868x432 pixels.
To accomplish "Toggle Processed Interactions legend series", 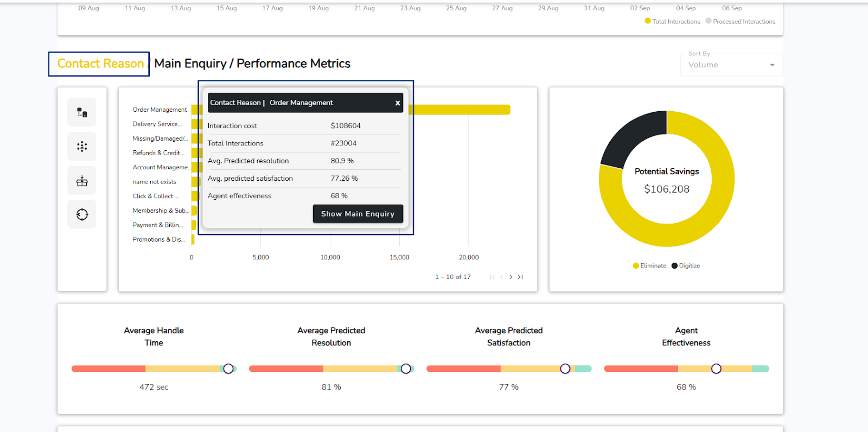I will [x=741, y=22].
